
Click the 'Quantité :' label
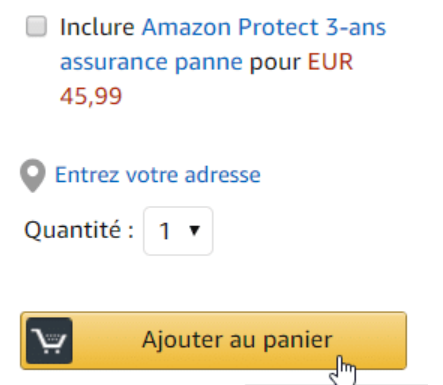(x=79, y=230)
